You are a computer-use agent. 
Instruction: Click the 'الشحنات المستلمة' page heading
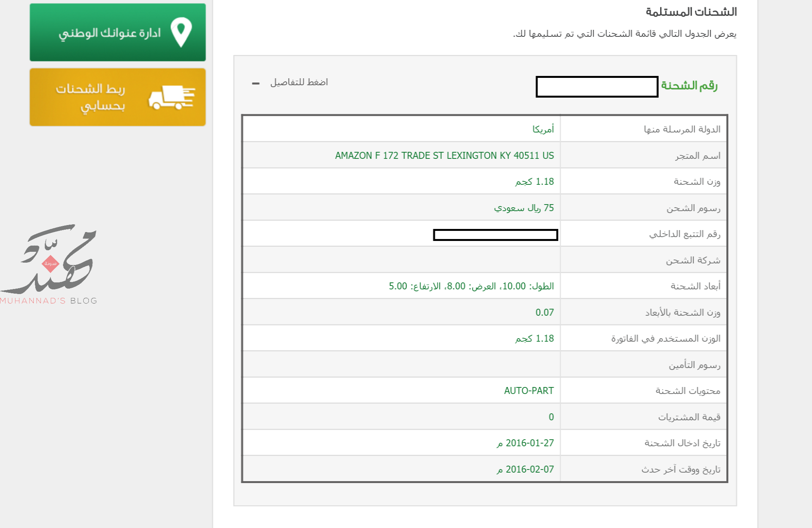click(691, 12)
